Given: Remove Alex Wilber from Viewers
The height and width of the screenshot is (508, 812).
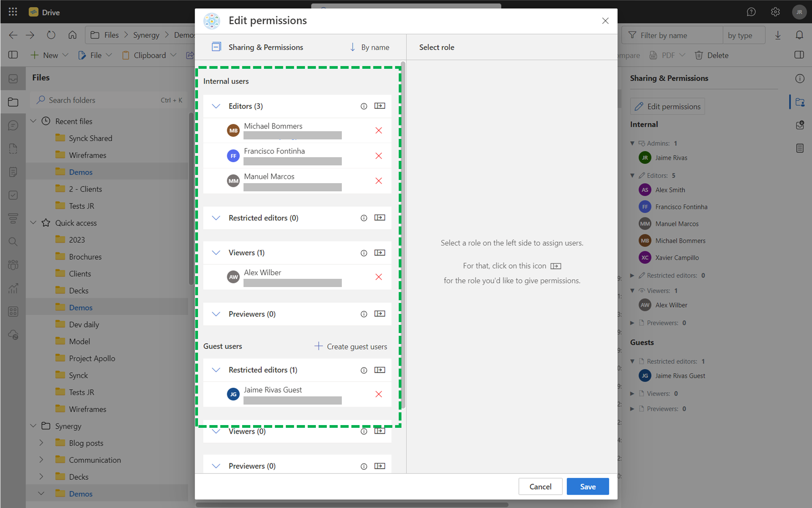Looking at the screenshot, I should pos(378,277).
